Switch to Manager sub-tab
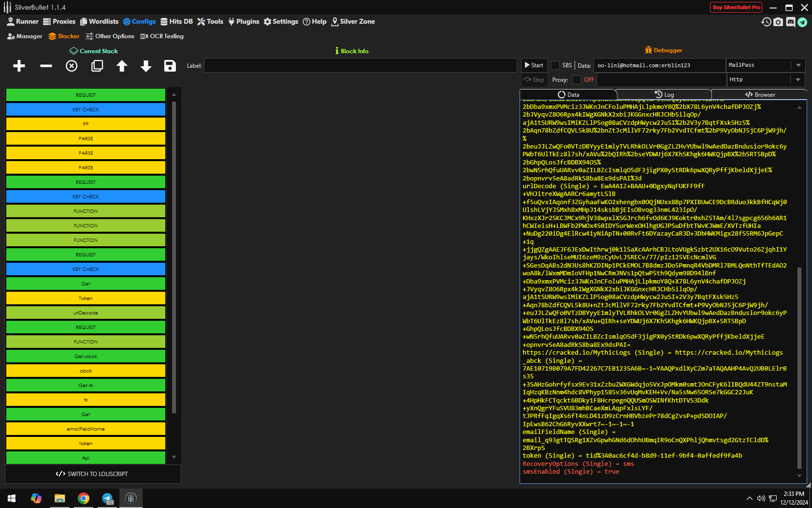812x508 pixels. pyautogui.click(x=25, y=36)
